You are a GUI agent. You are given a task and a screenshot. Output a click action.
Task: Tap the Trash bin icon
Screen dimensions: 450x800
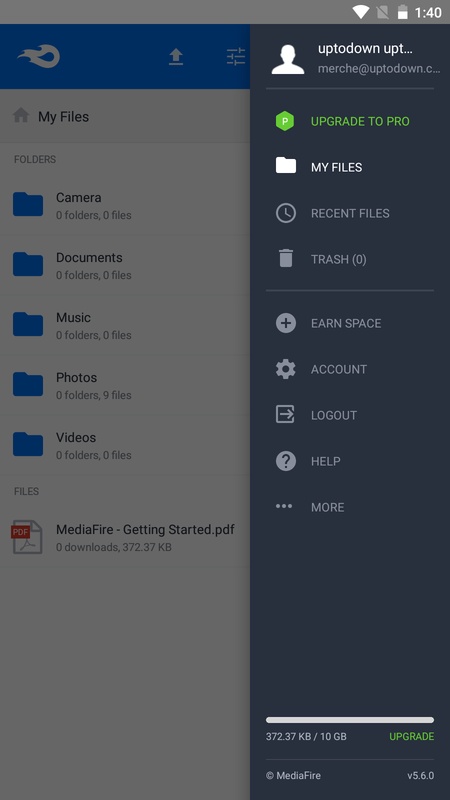[286, 258]
